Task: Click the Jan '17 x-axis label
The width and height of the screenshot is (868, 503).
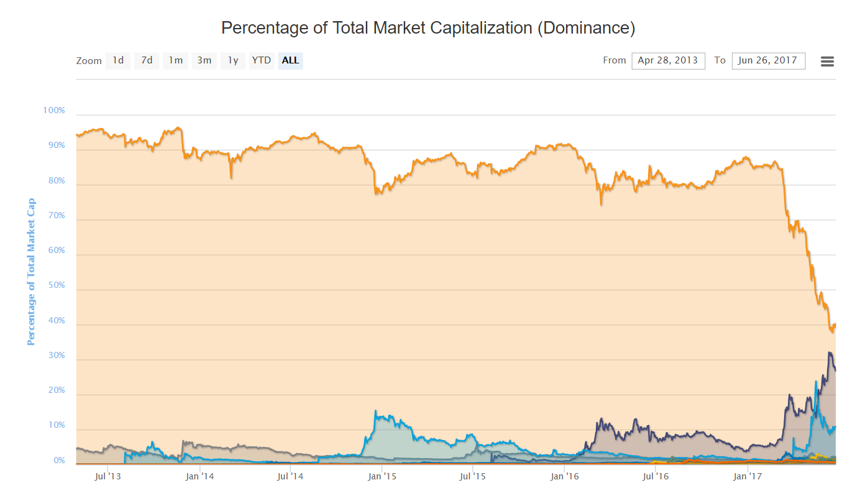Action: click(747, 477)
